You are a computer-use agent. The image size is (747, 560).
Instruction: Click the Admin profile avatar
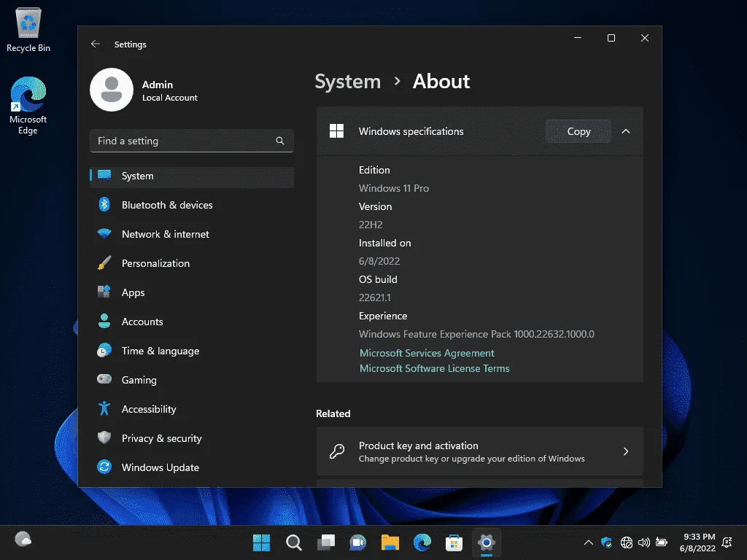coord(112,90)
